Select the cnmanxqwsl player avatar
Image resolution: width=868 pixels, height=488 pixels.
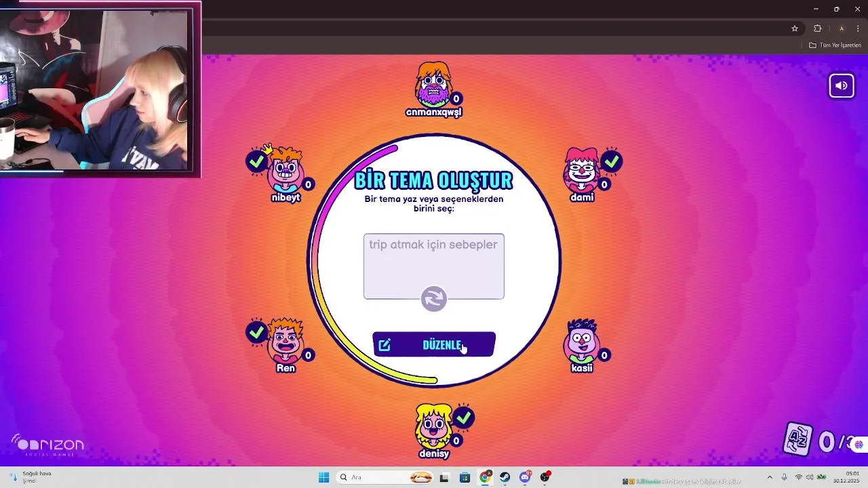[433, 85]
